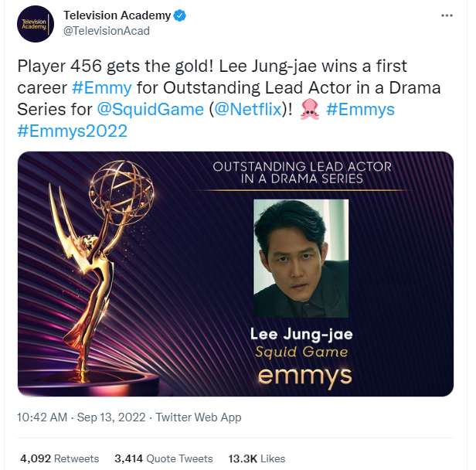
Task: Open the 10:42 AM timestamp link
Action: pos(43,417)
